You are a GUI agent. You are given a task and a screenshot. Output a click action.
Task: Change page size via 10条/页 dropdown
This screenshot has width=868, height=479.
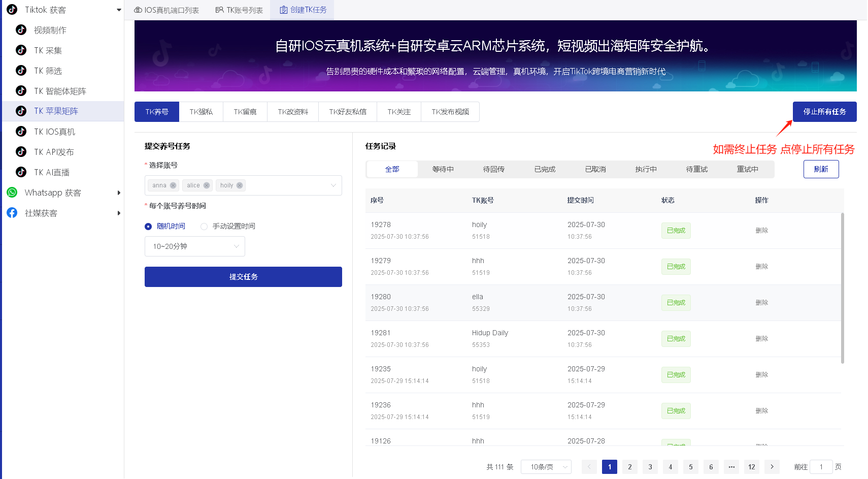546,466
